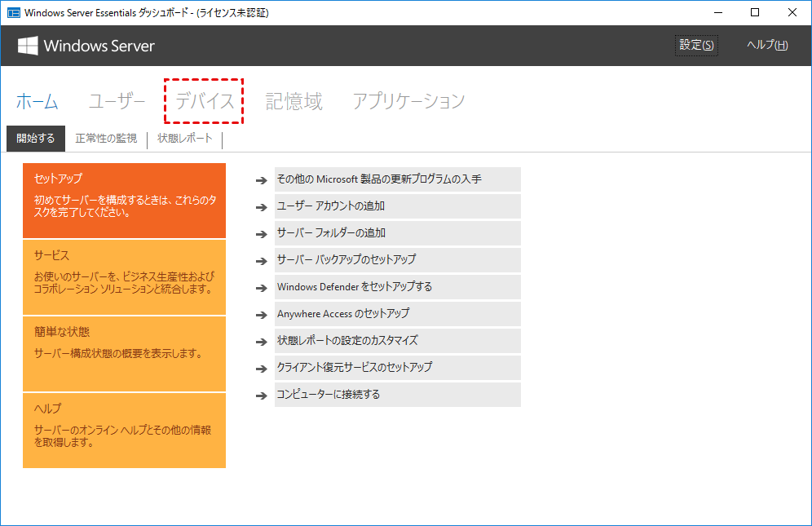Click arrow icon beside その他の Microsoft 製品の更新プログラムの入手
Image resolution: width=812 pixels, height=526 pixels.
(262, 180)
